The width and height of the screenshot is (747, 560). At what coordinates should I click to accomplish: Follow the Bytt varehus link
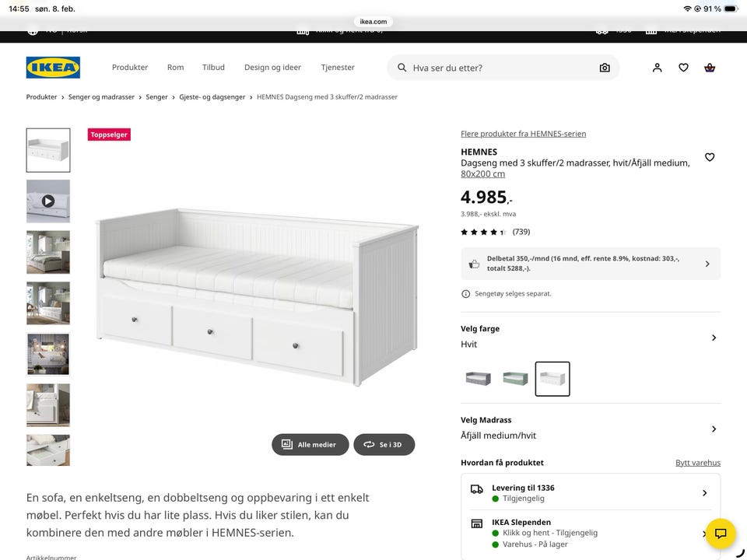698,463
